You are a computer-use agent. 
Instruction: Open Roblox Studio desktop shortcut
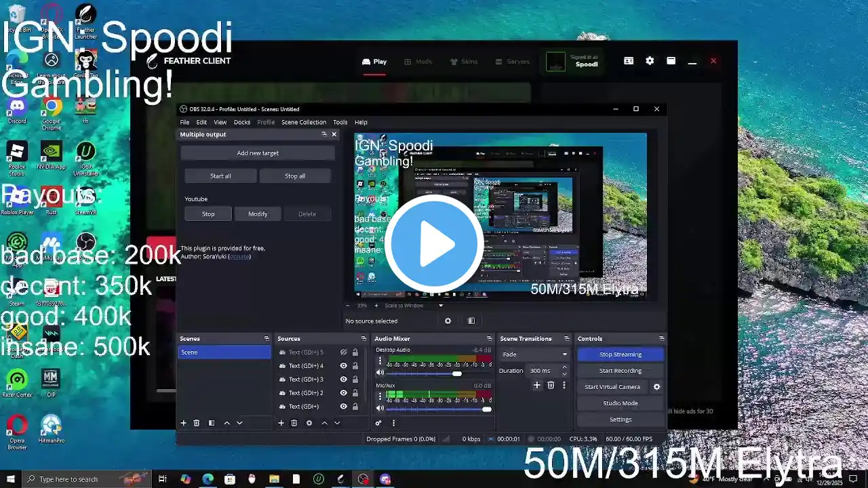click(17, 158)
